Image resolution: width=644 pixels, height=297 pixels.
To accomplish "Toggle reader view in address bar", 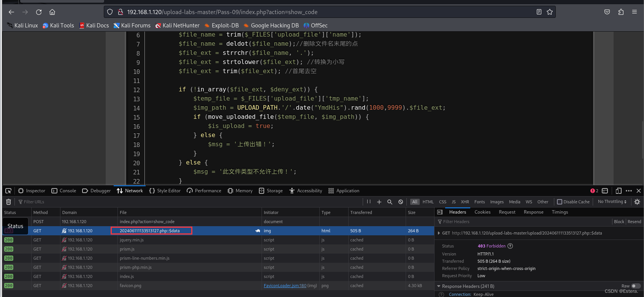I will (539, 12).
